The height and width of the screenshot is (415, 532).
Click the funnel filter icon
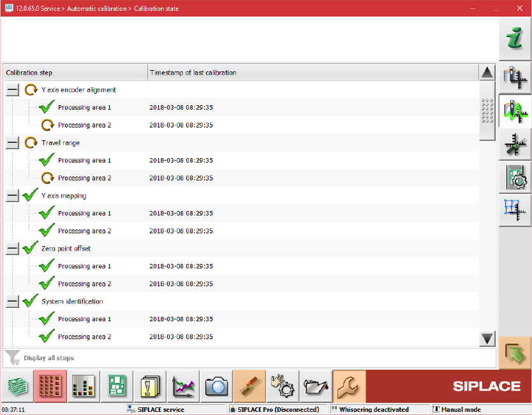click(13, 358)
